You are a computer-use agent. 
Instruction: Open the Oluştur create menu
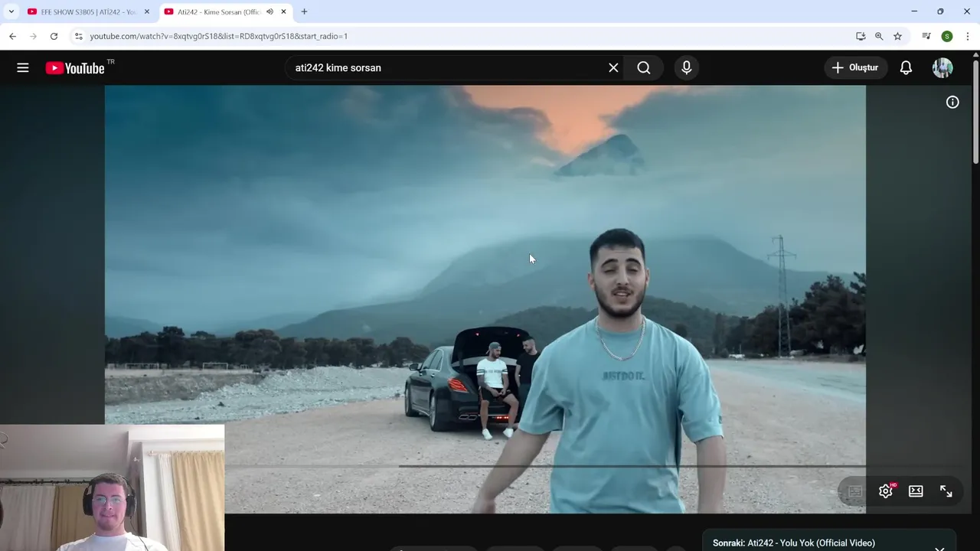856,68
